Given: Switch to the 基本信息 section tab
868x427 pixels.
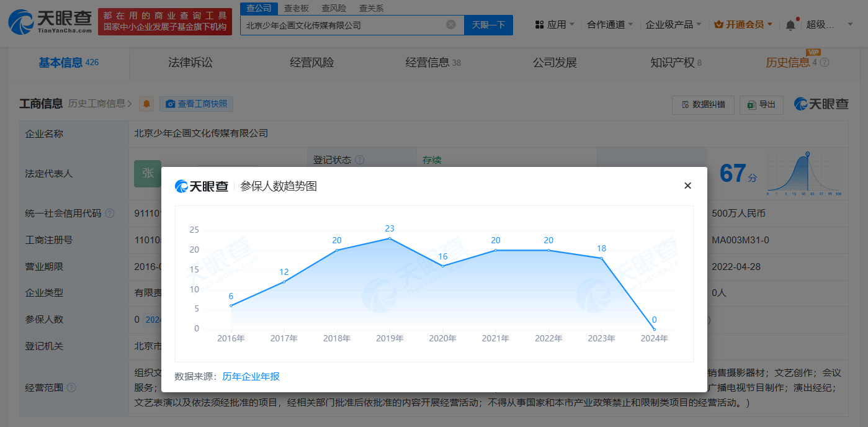Looking at the screenshot, I should point(68,63).
